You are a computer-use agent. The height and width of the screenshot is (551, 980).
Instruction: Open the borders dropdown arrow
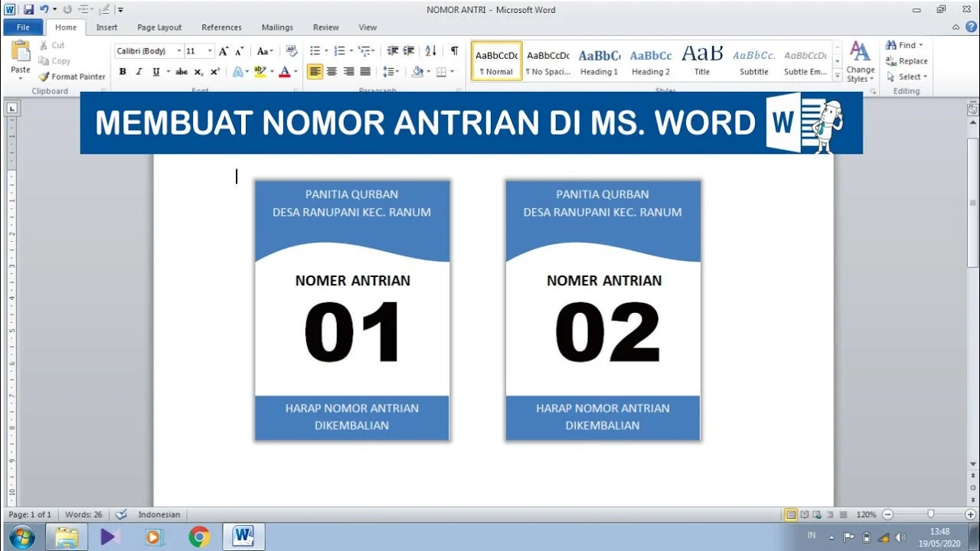coord(452,72)
